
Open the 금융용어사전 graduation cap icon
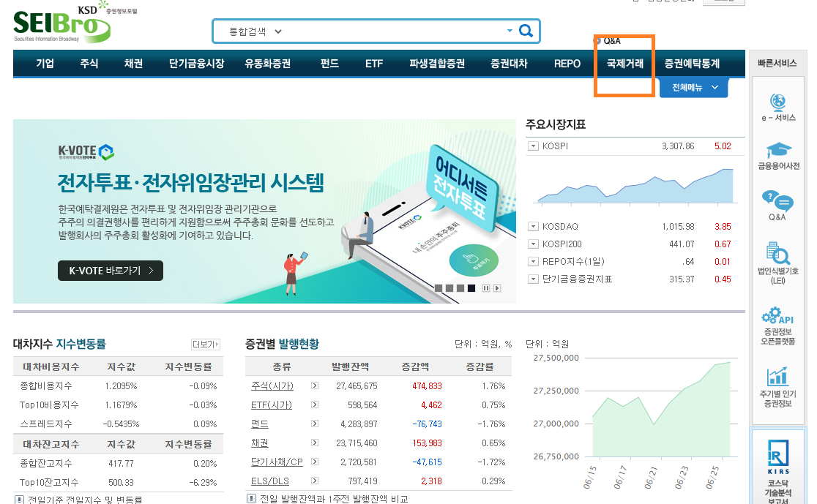778,151
